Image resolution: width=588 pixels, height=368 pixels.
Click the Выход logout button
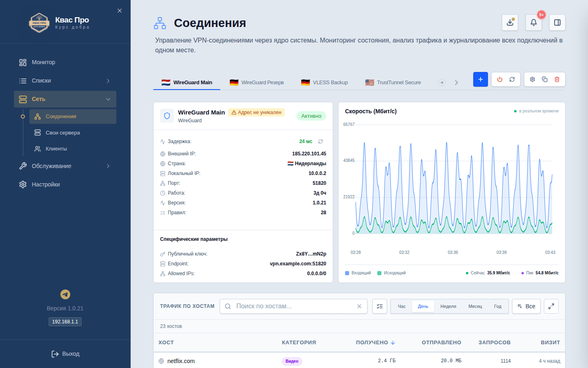click(x=65, y=354)
